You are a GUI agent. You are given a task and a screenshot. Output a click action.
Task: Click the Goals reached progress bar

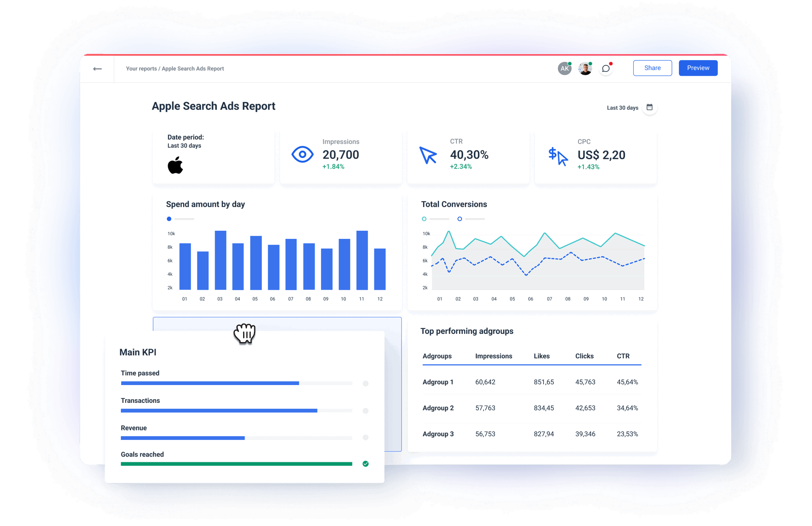click(236, 464)
